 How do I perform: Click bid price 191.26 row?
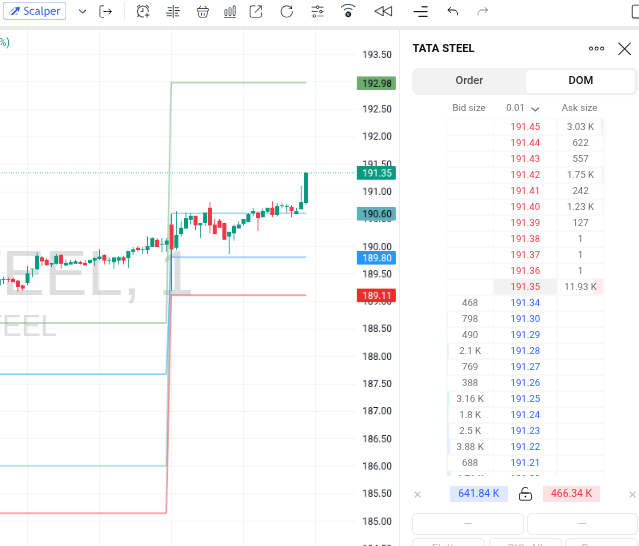(x=525, y=383)
